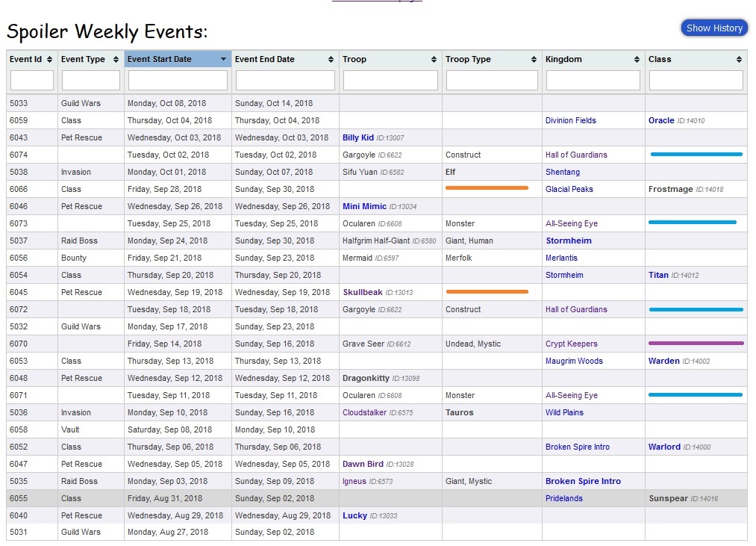The image size is (756, 546).
Task: Focus the Event Type filter box
Action: 91,80
